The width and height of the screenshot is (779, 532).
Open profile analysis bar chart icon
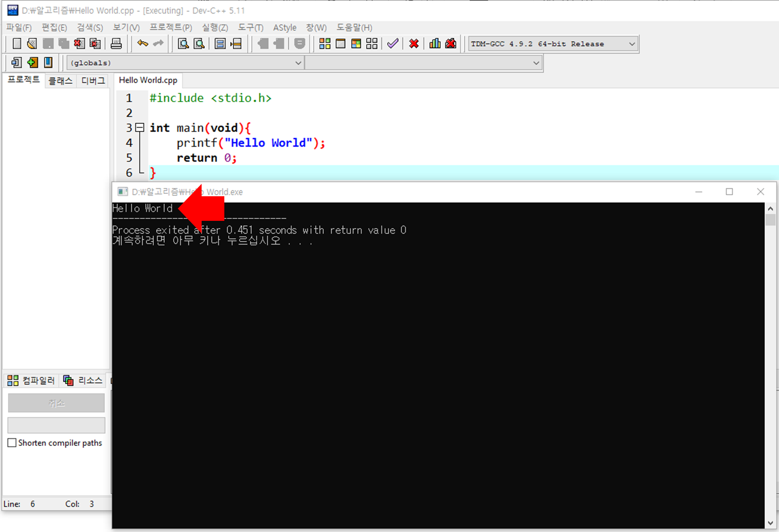point(434,44)
